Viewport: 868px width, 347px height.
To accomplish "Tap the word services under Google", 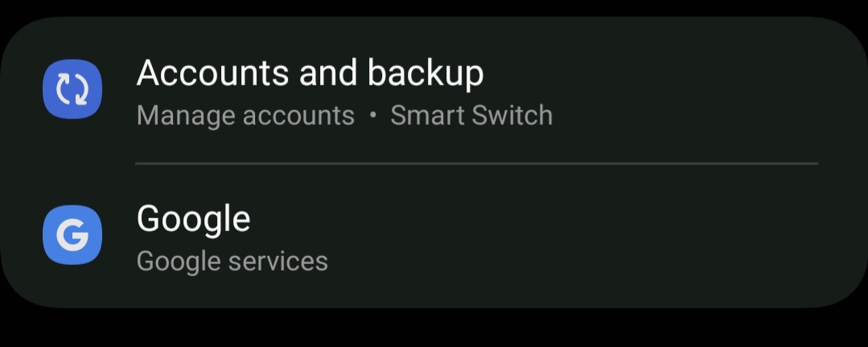I will (278, 261).
